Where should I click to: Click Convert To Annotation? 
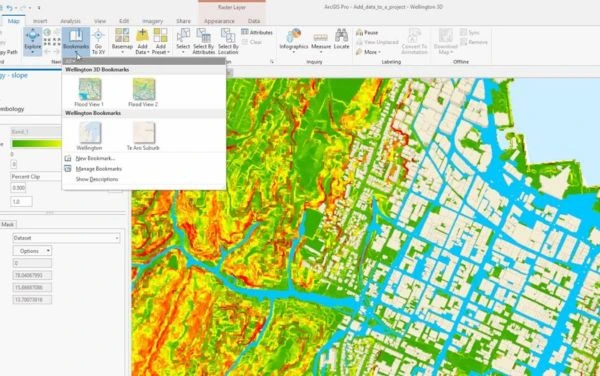[414, 41]
